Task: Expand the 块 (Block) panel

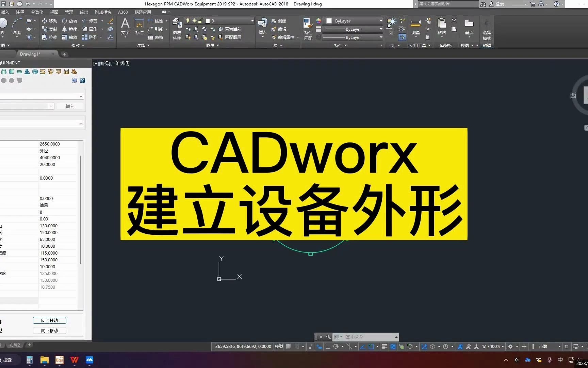Action: pyautogui.click(x=278, y=45)
